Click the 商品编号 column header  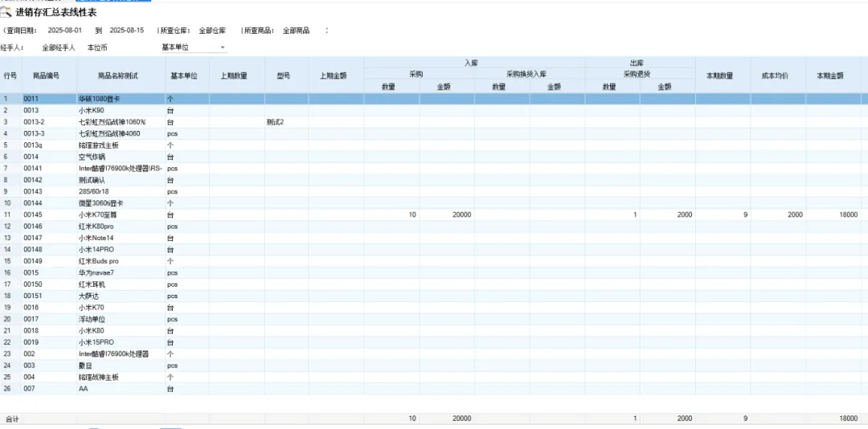coord(47,76)
